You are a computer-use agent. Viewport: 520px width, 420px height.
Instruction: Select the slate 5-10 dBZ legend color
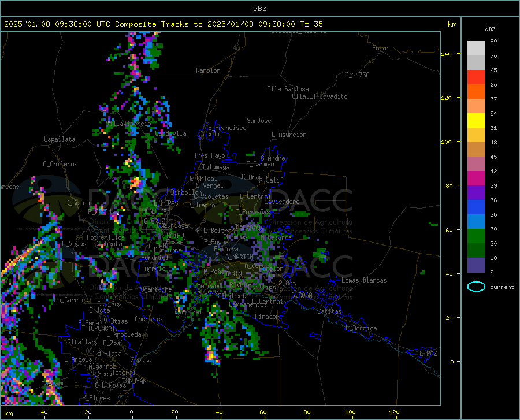(x=476, y=265)
